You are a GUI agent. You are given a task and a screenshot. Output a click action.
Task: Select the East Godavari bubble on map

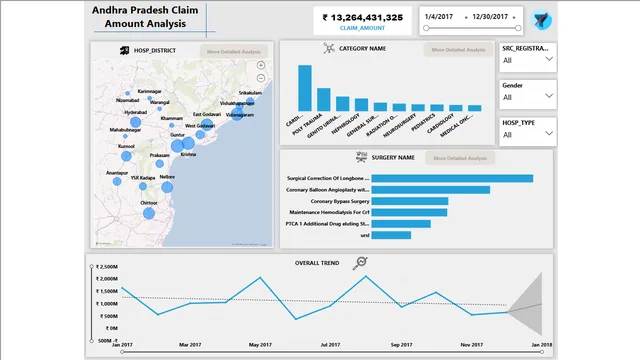207,124
